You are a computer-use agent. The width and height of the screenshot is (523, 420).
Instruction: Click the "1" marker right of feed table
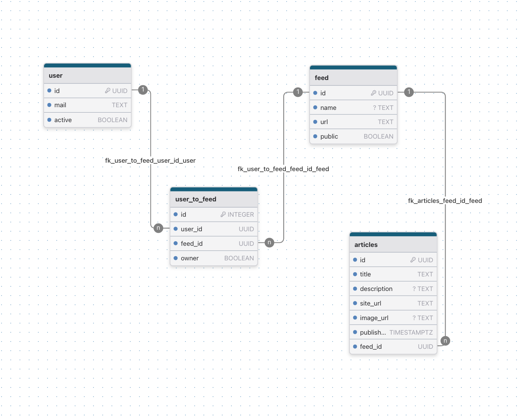pos(409,92)
